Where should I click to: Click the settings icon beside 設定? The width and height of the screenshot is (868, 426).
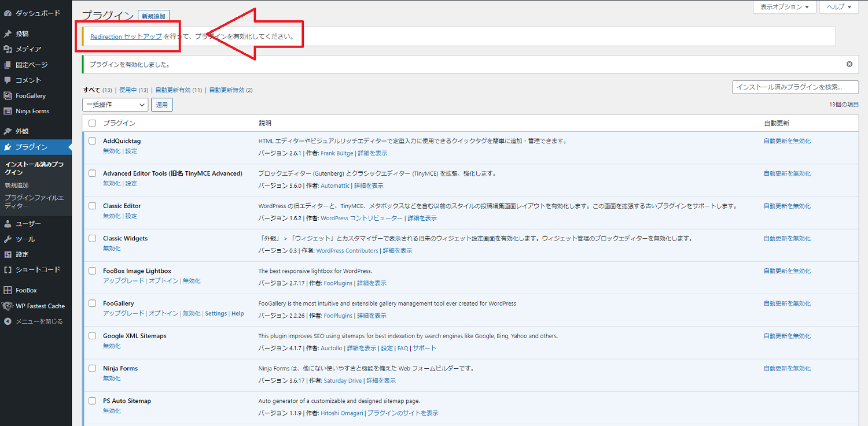pos(8,254)
